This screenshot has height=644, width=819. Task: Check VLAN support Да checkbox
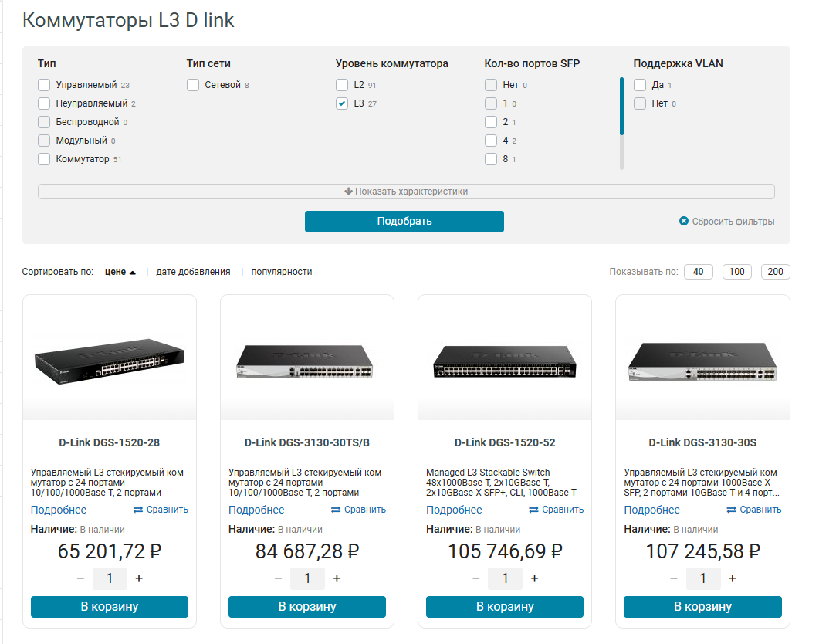[639, 85]
